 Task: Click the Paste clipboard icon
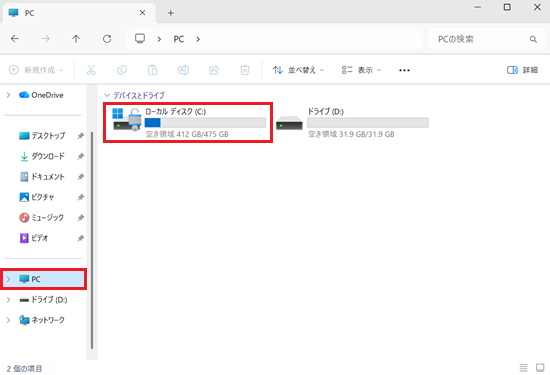[153, 70]
